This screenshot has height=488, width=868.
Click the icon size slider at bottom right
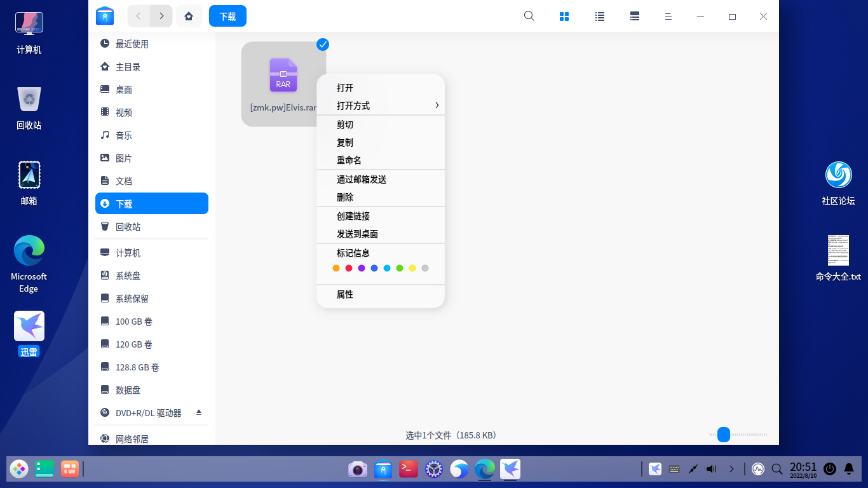[x=722, y=435]
